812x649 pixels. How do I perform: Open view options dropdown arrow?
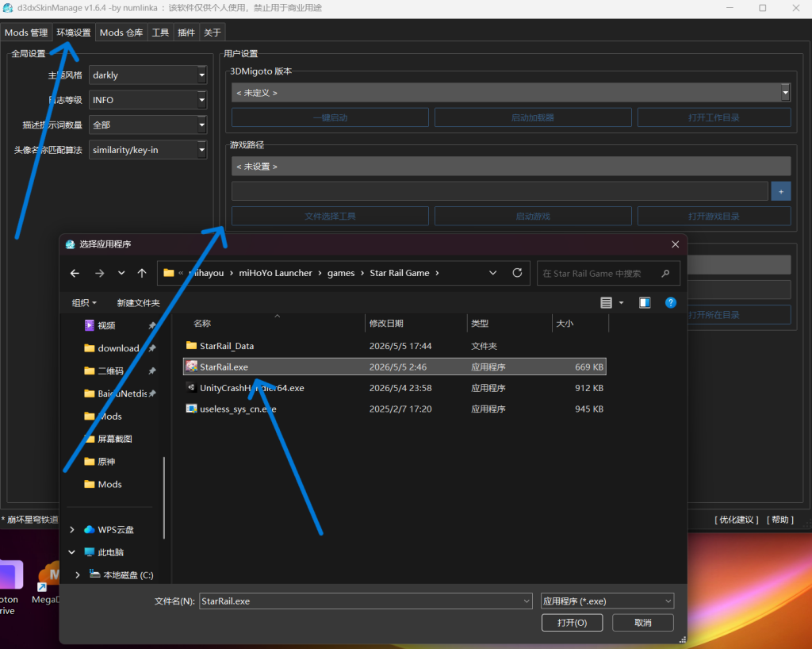point(621,303)
